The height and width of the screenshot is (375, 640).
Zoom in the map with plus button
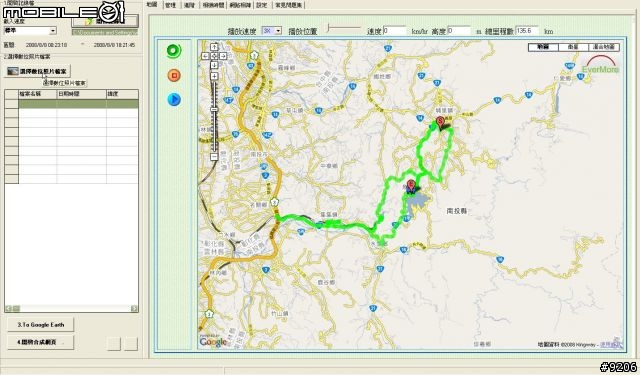(214, 76)
